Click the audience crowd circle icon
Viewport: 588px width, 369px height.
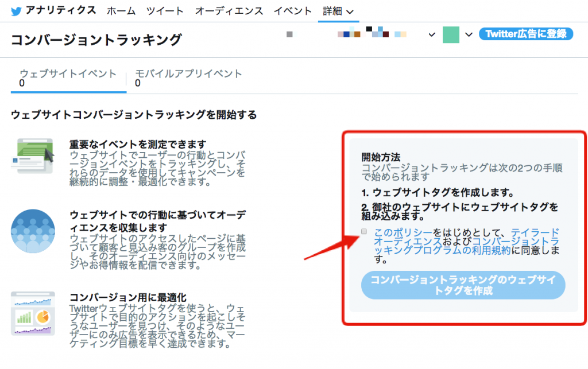point(33,231)
